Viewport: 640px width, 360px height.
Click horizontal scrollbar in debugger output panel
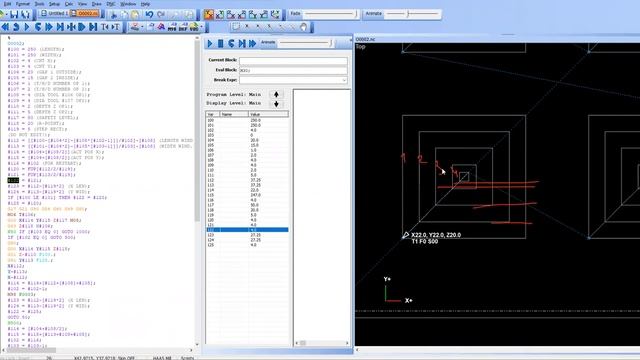(x=303, y=343)
